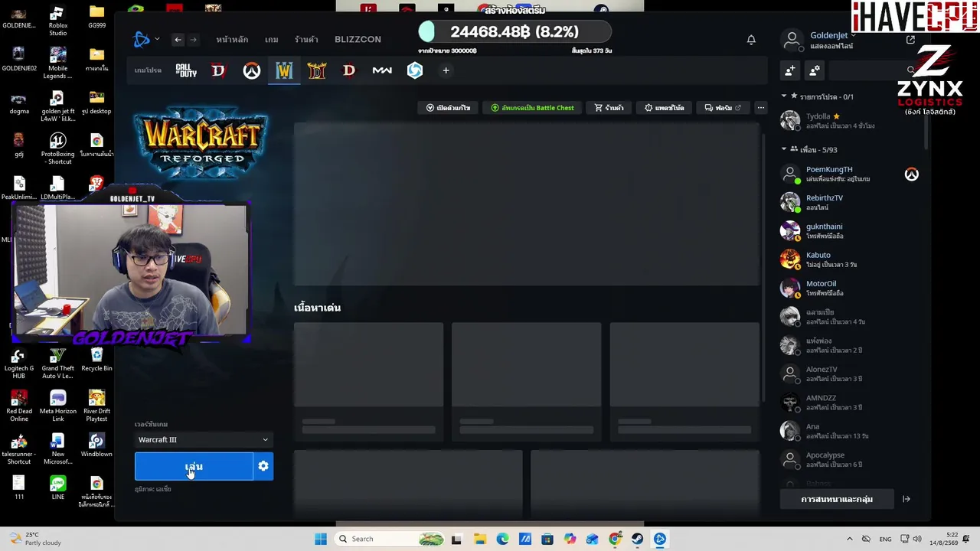Open the Warcraft III game version dropdown
The image size is (980, 551).
[x=203, y=439]
